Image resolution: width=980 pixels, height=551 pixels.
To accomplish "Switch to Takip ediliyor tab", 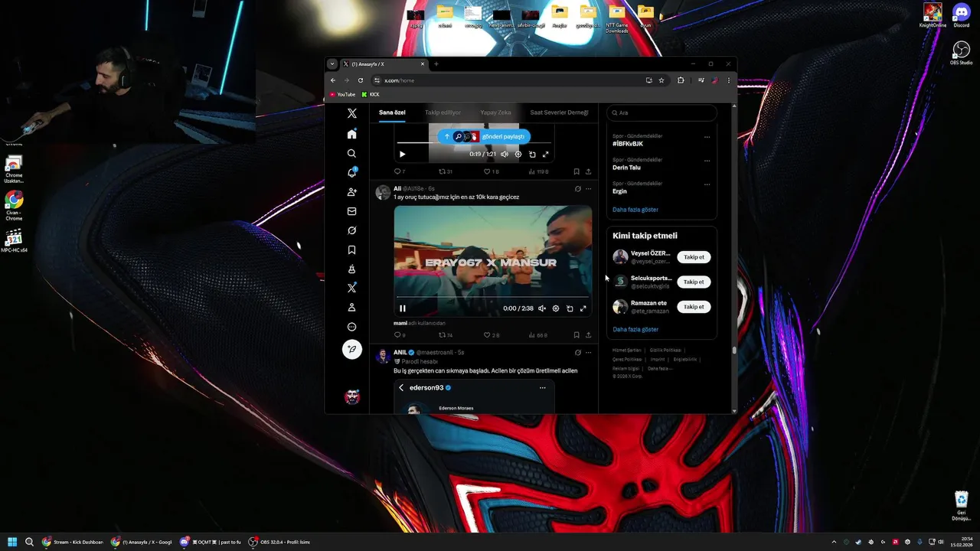I will (443, 112).
